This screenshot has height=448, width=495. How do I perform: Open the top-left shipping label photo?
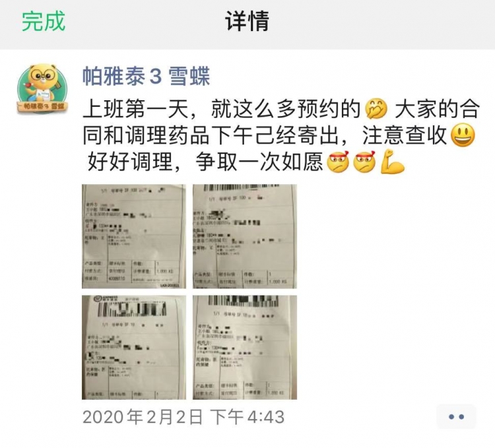coord(134,236)
